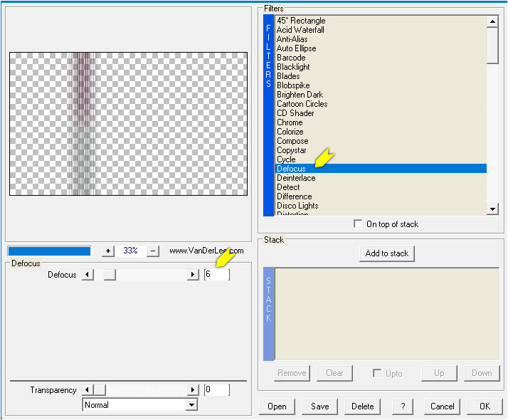This screenshot has width=508, height=420.
Task: Open the Normal blend mode dropdown
Action: pyautogui.click(x=192, y=405)
